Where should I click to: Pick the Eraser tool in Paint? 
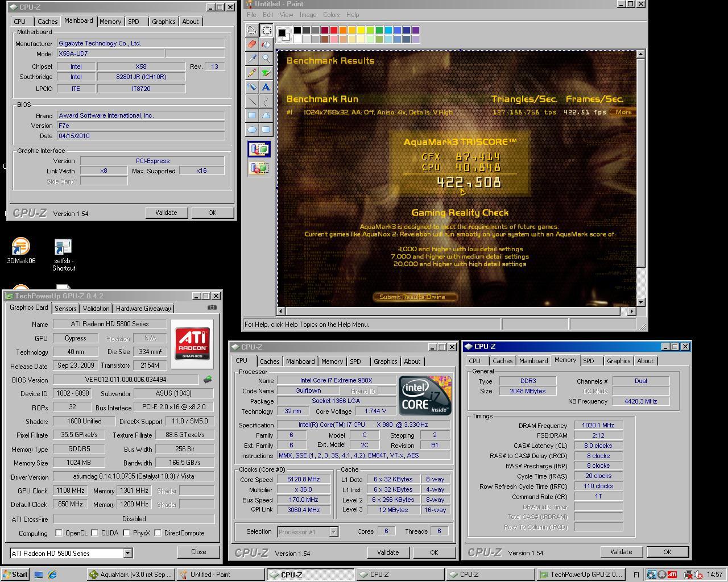tap(252, 44)
